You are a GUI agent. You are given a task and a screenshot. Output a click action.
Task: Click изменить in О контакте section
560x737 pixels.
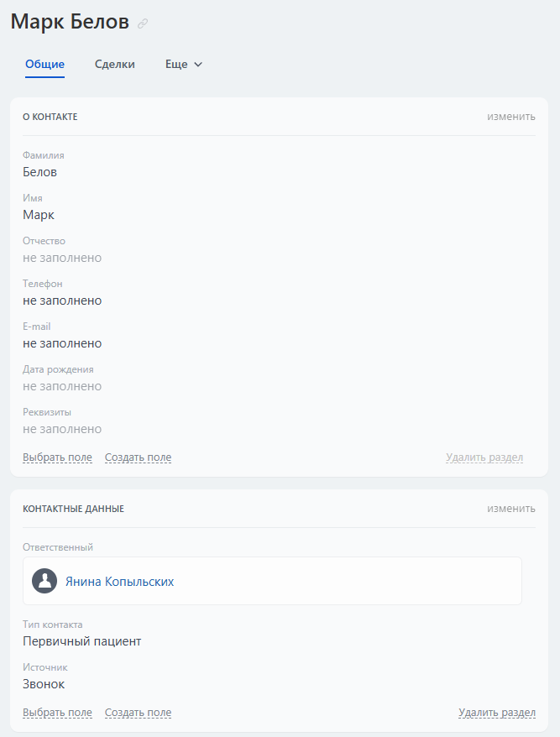tap(510, 117)
